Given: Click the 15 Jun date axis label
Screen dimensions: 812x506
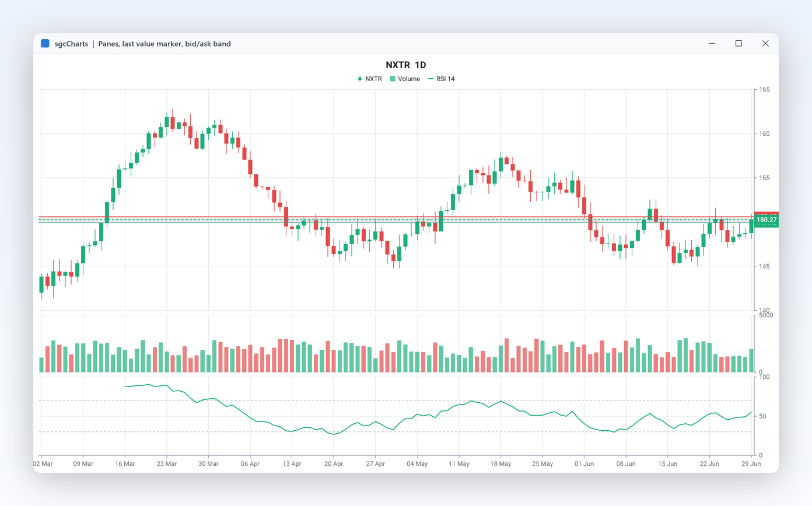Looking at the screenshot, I should click(x=667, y=465).
